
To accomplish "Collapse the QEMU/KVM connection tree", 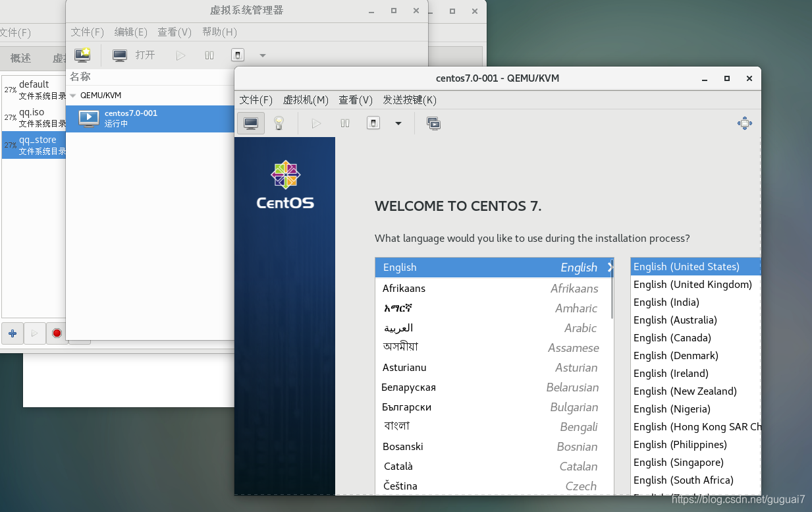I will (73, 96).
